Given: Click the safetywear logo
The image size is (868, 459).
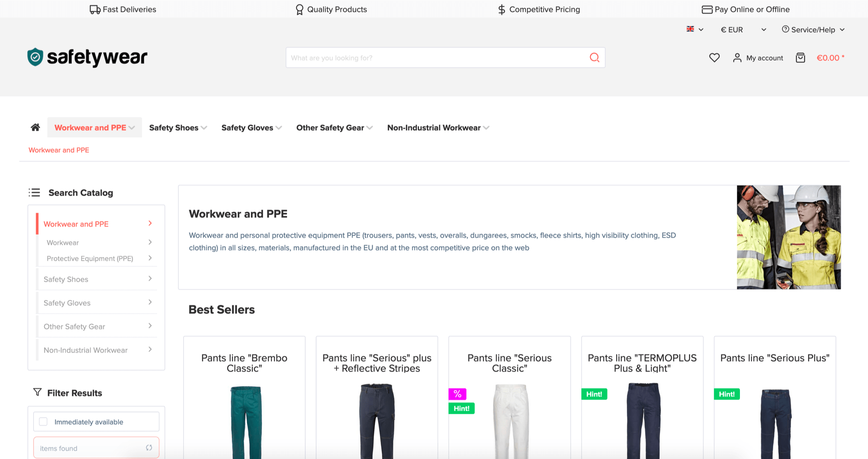Looking at the screenshot, I should point(87,57).
